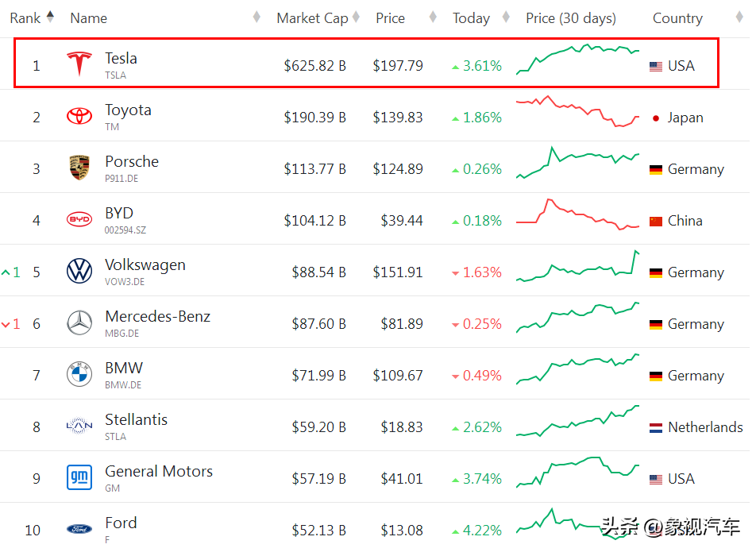Sort table by Name column arrows

coord(256,17)
